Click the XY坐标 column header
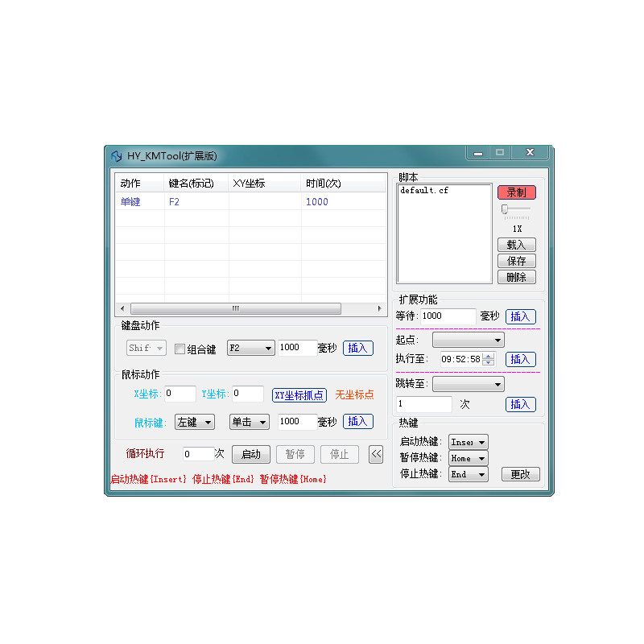This screenshot has width=644, height=644. click(265, 184)
